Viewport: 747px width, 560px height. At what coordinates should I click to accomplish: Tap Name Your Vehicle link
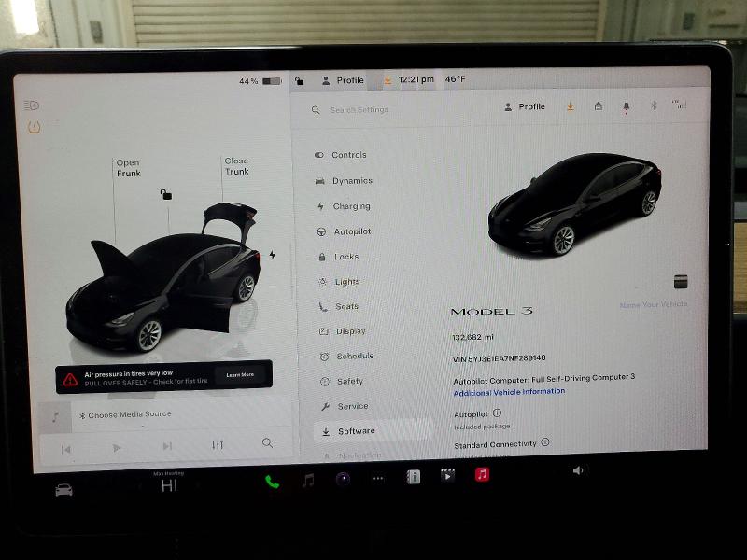654,305
